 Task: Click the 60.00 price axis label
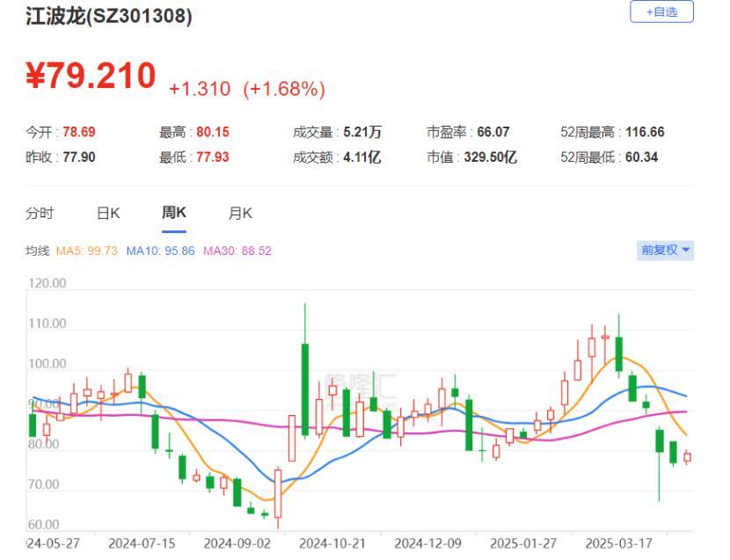(44, 525)
